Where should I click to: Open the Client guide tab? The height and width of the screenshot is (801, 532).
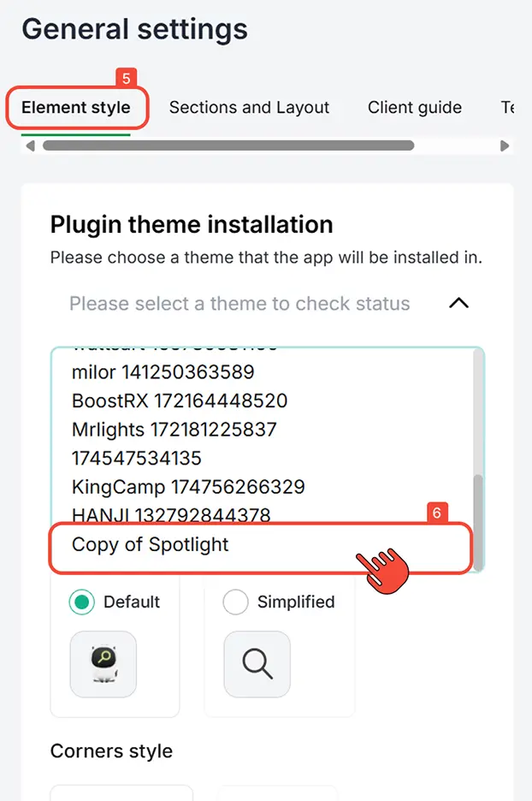pos(415,108)
